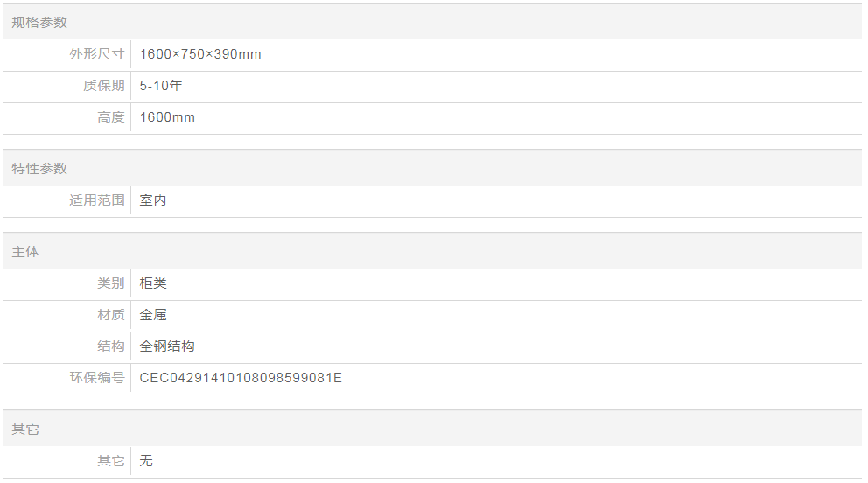Click the 特性参数 section header
868x483 pixels.
(39, 168)
